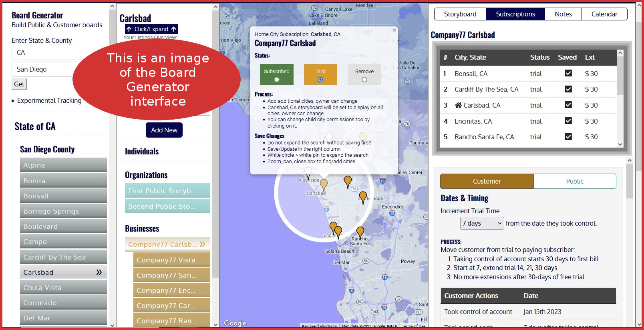Toggle the Click/Expand control under Carlsbad
The height and width of the screenshot is (330, 644).
(x=151, y=29)
